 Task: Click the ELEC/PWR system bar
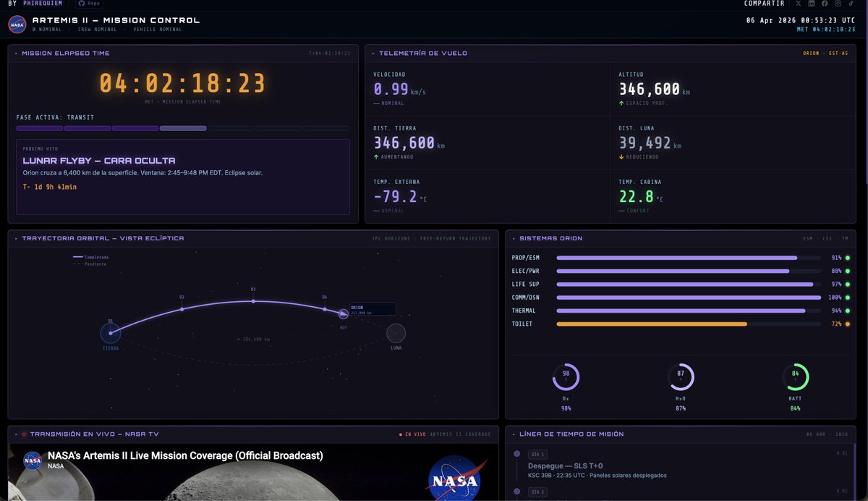tap(689, 271)
